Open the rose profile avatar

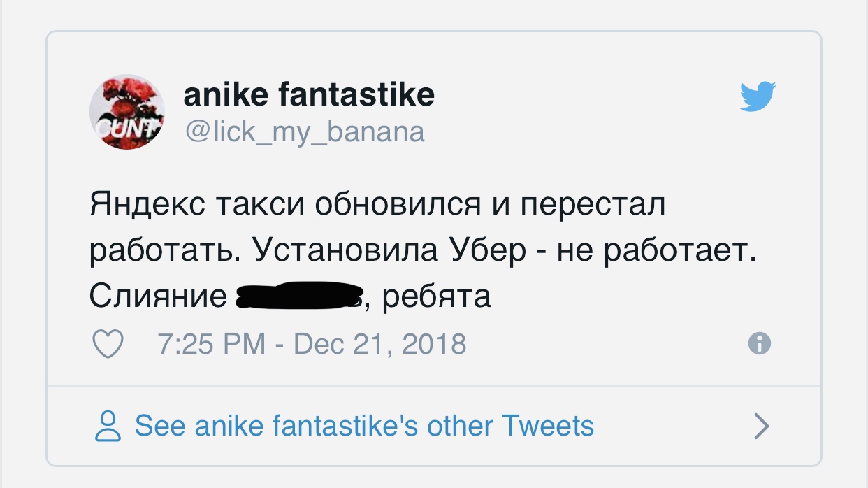pos(127,112)
